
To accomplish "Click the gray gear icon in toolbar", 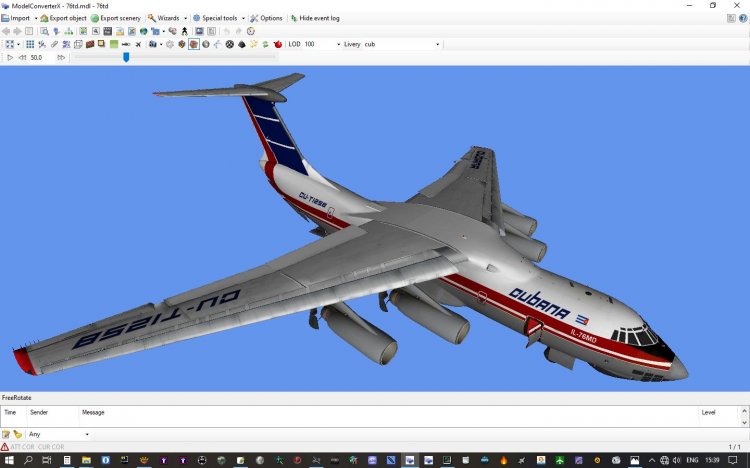I will (x=170, y=44).
